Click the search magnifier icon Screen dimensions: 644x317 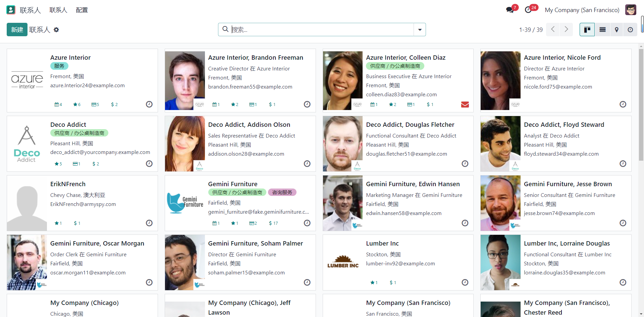coord(226,29)
